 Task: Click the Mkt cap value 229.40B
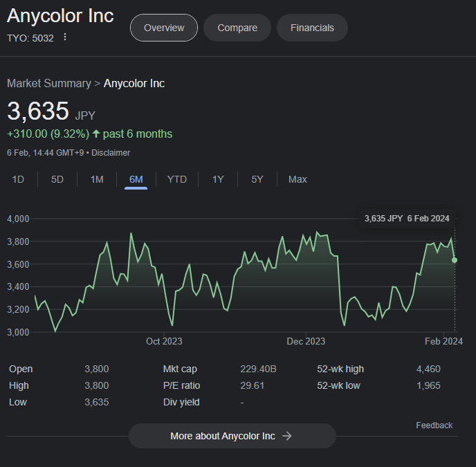coord(258,369)
